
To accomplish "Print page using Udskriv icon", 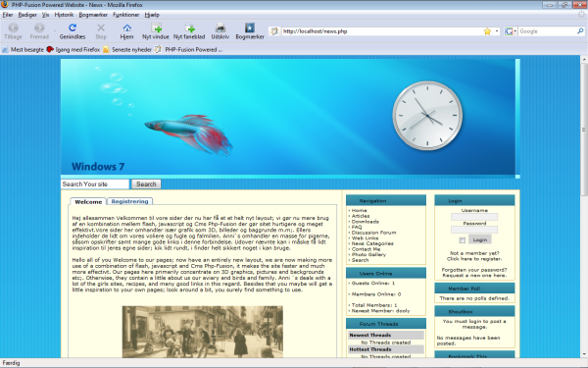I will click(x=220, y=27).
